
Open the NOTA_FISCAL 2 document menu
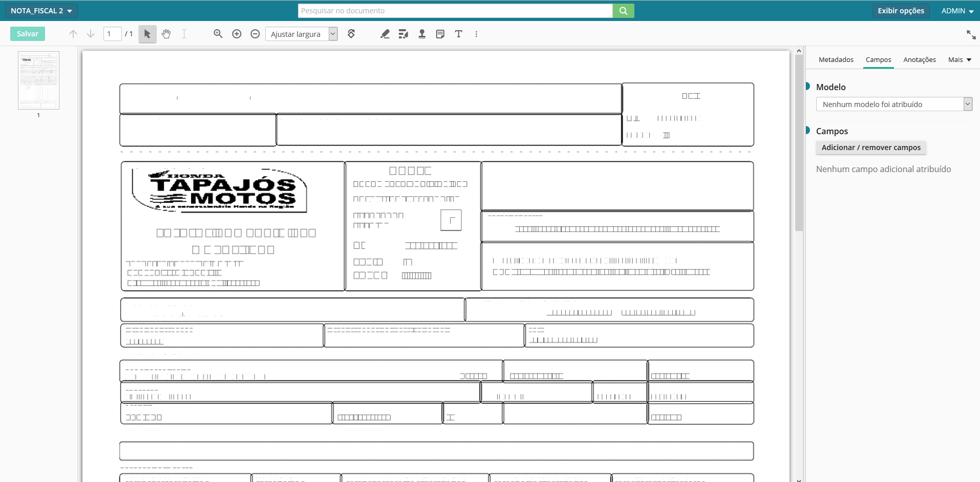pyautogui.click(x=41, y=11)
